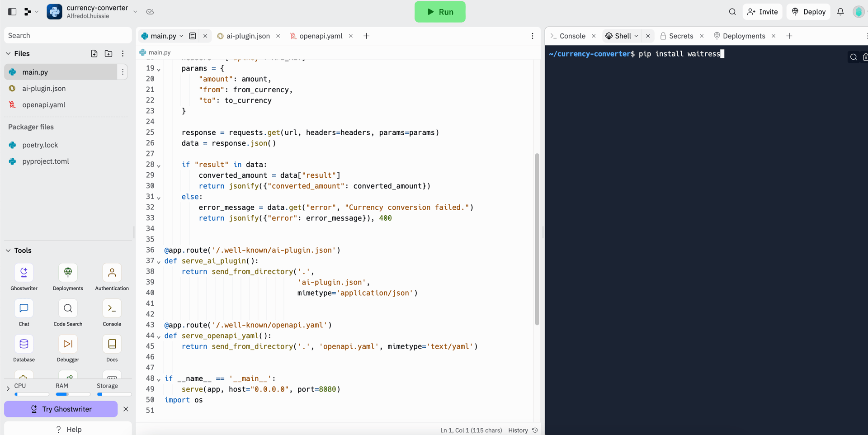Click the Storage usage bar

tap(114, 394)
